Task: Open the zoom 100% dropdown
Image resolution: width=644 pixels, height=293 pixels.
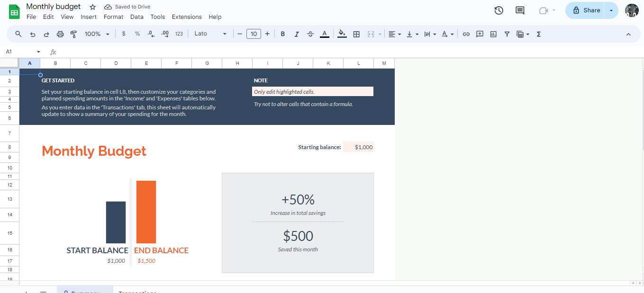Action: (97, 34)
